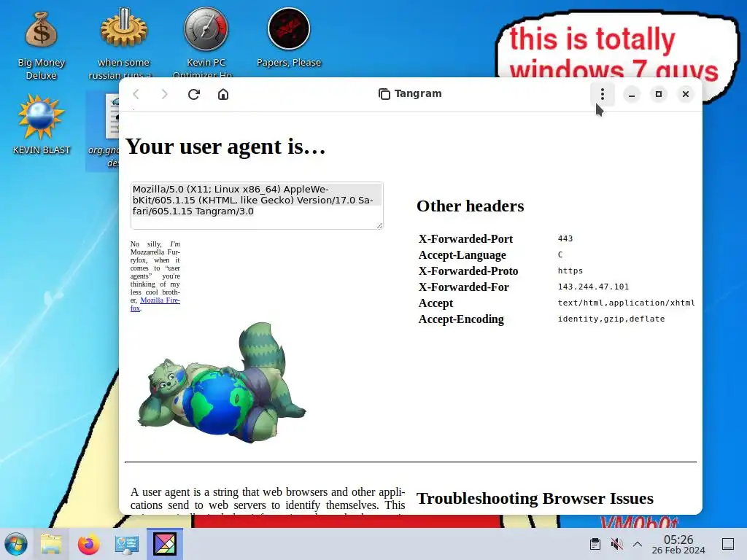Select Accept-Encoding value identity,gzip,deflate
The image size is (747, 560).
[611, 319]
